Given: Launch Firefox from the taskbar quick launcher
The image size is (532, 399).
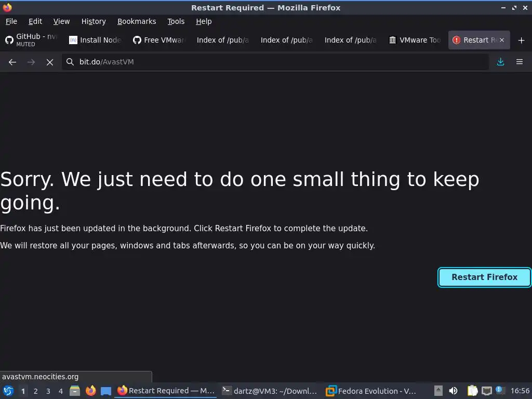Looking at the screenshot, I should 90,391.
